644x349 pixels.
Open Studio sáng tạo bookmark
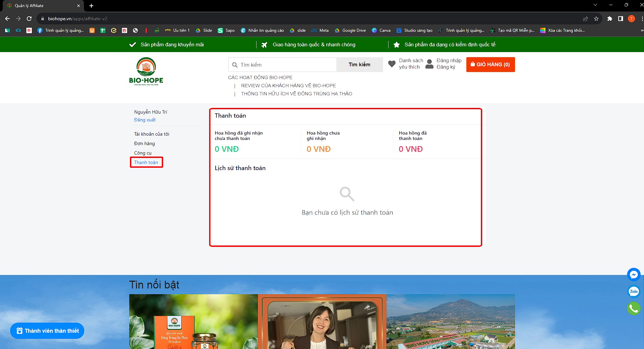click(415, 30)
